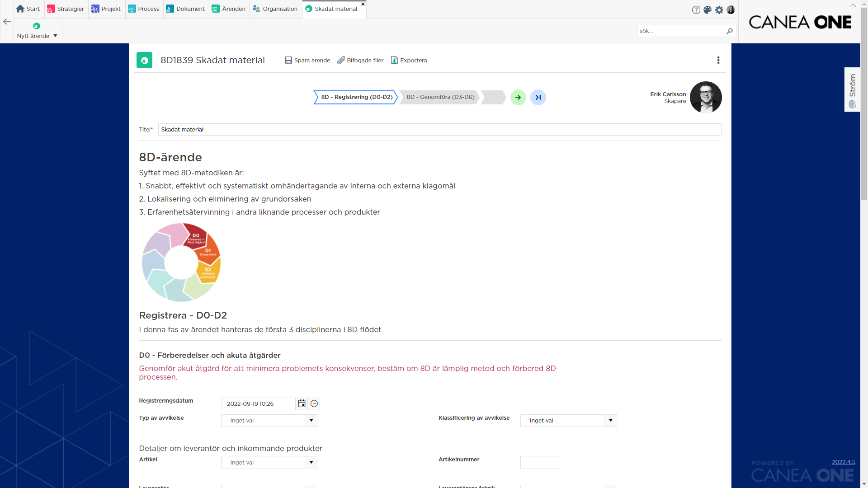Switch to the Ärenden tab

pyautogui.click(x=229, y=9)
